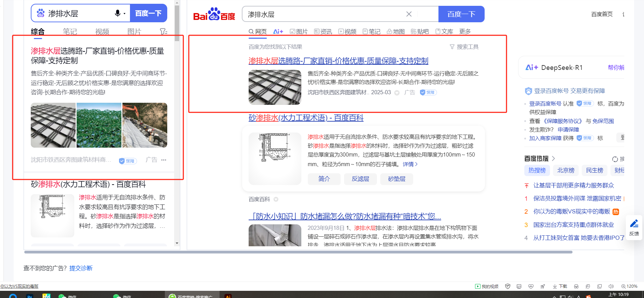
Task: Click the 砂垫层 button
Action: (397, 179)
